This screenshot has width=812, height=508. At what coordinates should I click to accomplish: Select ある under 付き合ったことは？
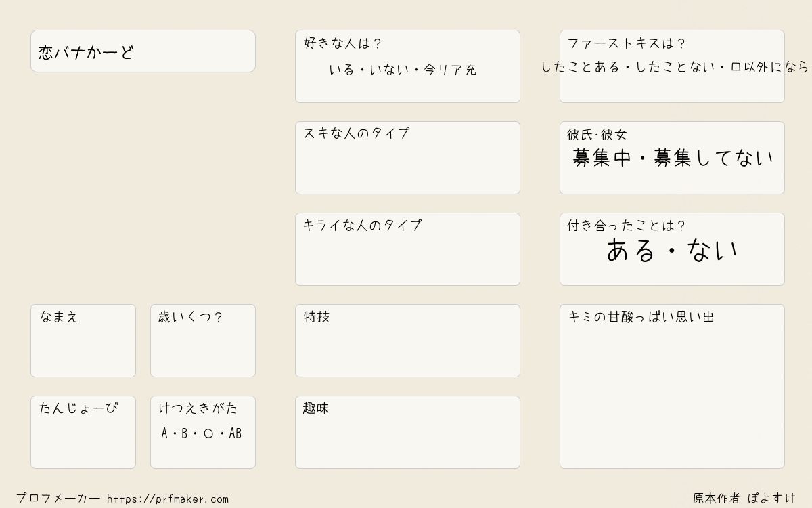(631, 251)
